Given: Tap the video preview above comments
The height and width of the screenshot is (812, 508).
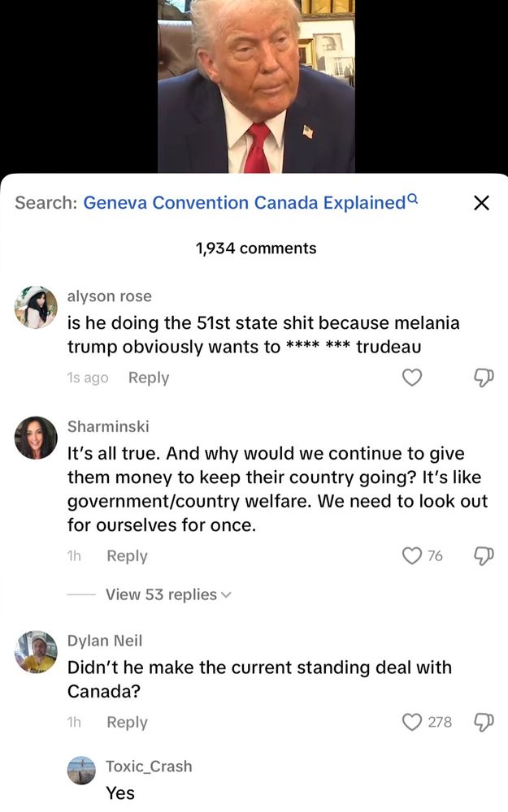Looking at the screenshot, I should (255, 86).
